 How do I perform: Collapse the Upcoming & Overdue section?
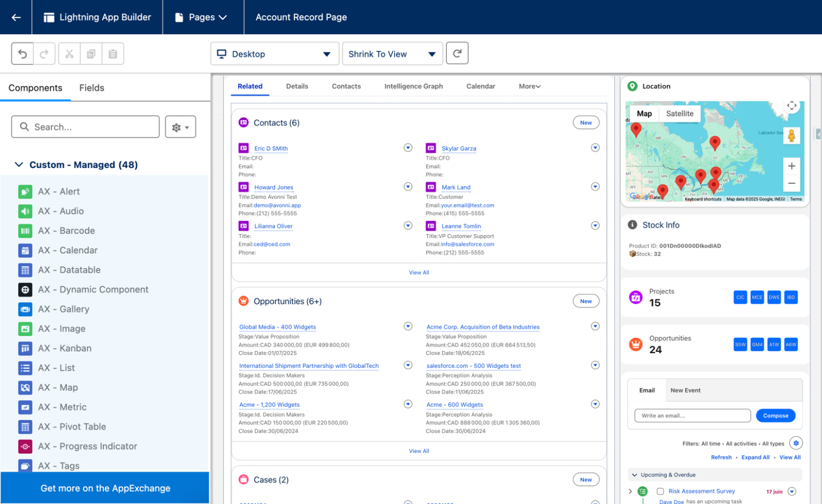(x=635, y=475)
